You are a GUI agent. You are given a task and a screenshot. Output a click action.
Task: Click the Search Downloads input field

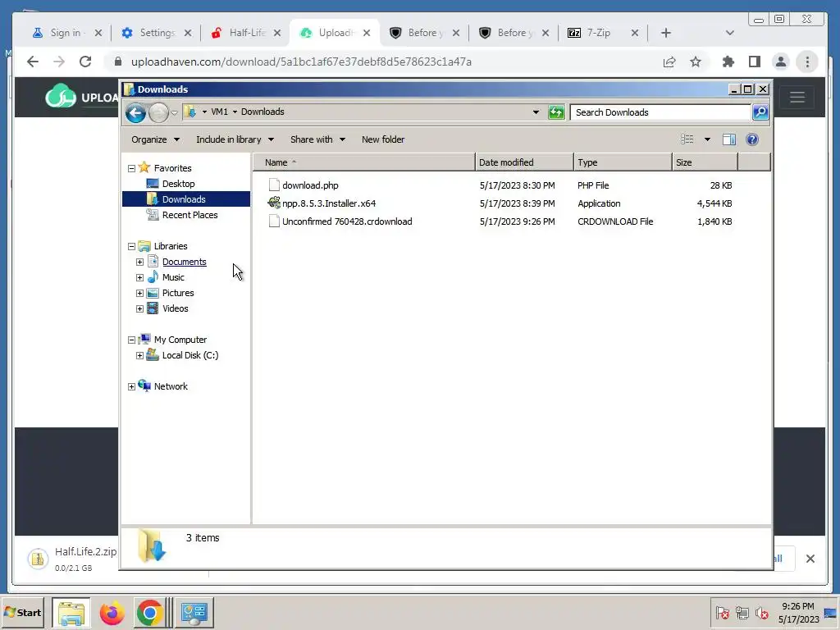(x=660, y=112)
